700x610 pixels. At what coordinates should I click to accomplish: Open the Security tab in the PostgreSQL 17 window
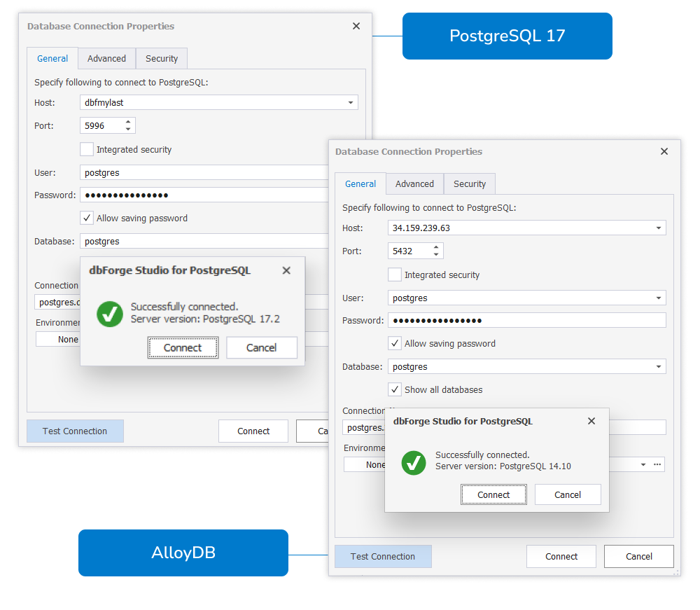point(162,59)
